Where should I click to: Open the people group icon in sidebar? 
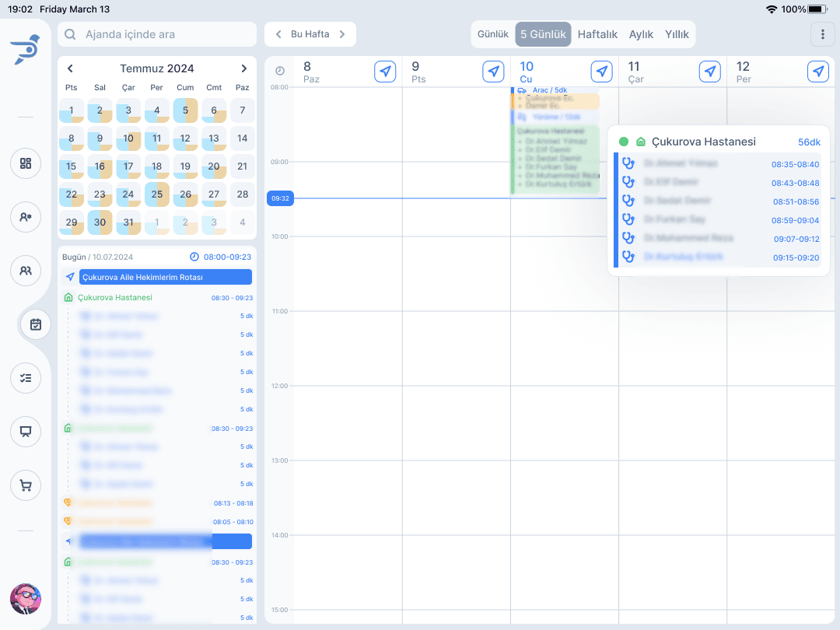tap(26, 271)
